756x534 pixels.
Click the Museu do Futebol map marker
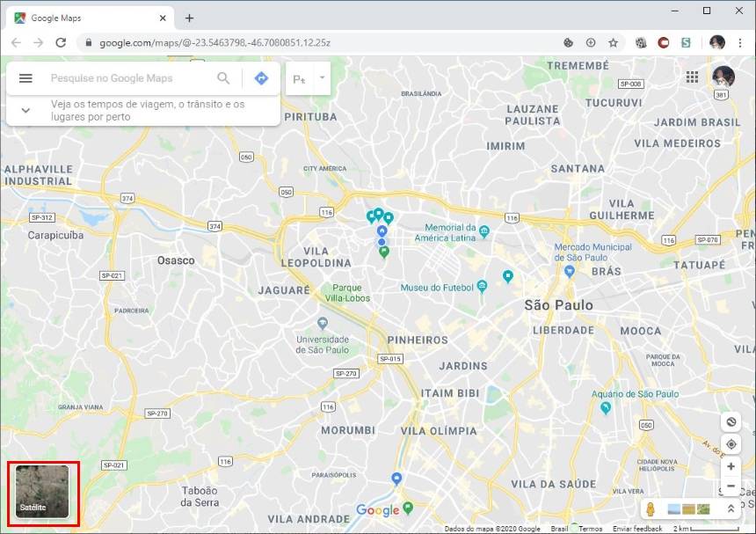tap(481, 287)
